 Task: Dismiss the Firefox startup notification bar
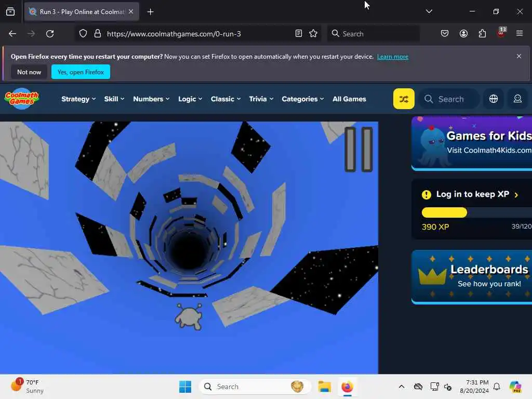(519, 56)
